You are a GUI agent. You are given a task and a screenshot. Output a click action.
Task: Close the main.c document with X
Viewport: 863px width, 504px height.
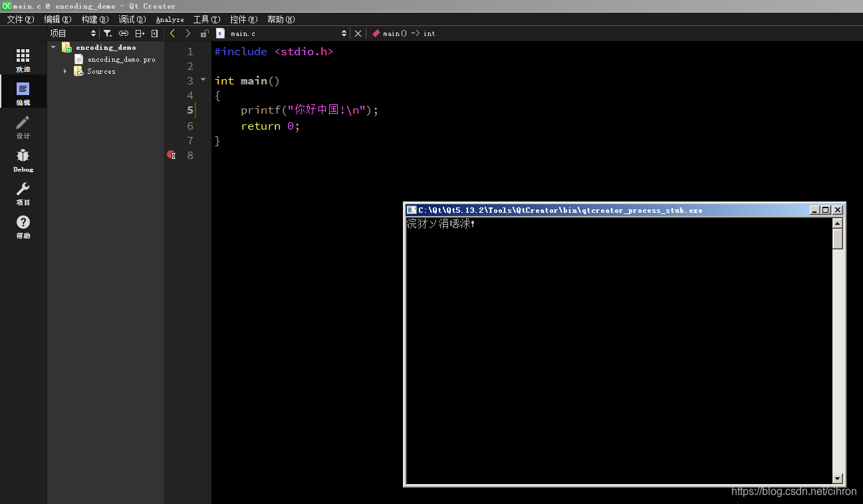(x=358, y=33)
